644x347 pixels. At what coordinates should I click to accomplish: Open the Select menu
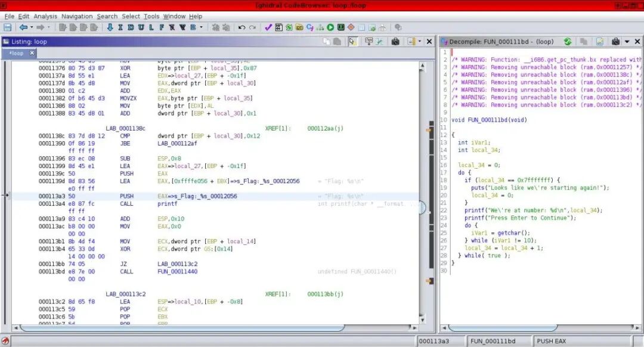pyautogui.click(x=131, y=16)
